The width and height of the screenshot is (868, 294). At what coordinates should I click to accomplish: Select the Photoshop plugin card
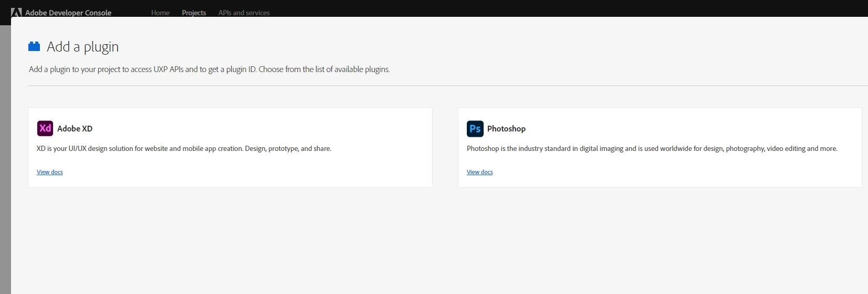coord(660,147)
